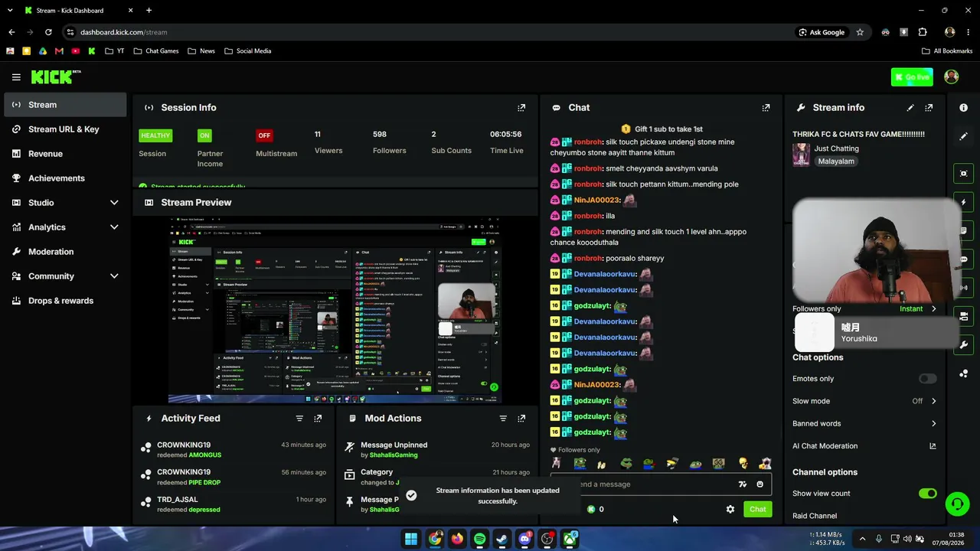
Task: Open the Slow mode options
Action: (864, 401)
